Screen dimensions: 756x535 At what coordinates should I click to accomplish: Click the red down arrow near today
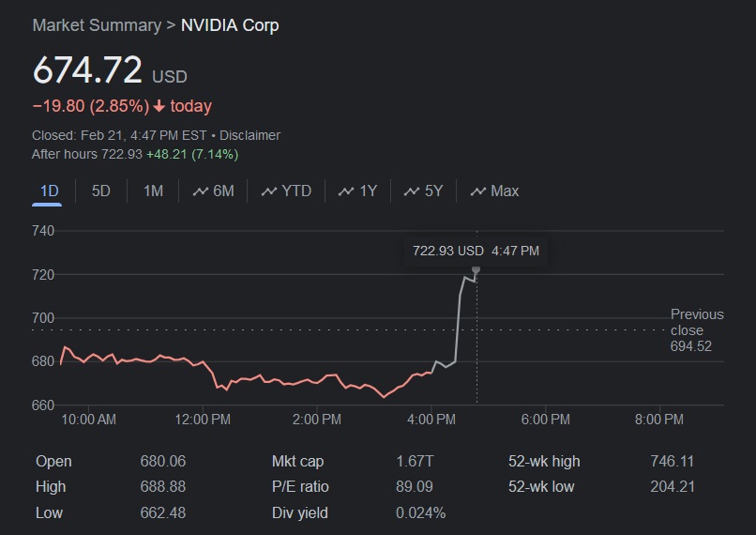pos(159,106)
